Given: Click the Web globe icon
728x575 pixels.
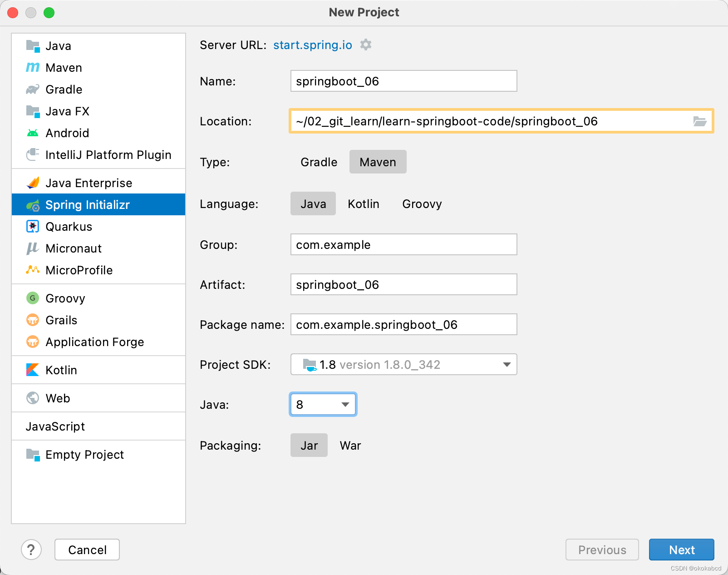Looking at the screenshot, I should [33, 398].
